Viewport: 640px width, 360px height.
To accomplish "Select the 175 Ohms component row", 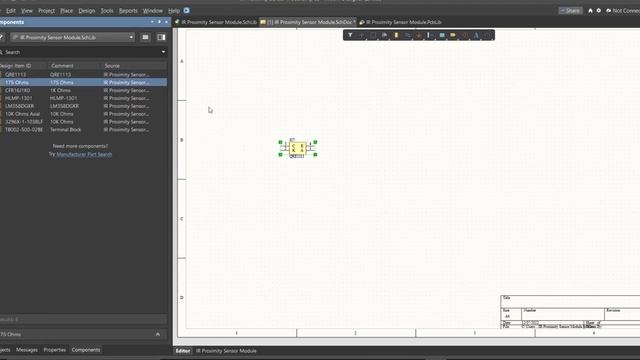I will click(83, 82).
